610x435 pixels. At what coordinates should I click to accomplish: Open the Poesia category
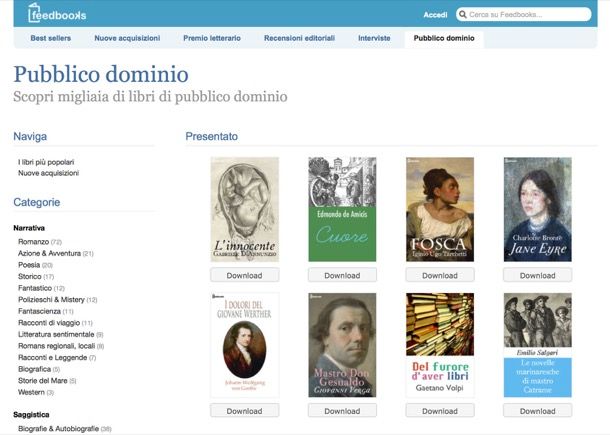tap(29, 265)
